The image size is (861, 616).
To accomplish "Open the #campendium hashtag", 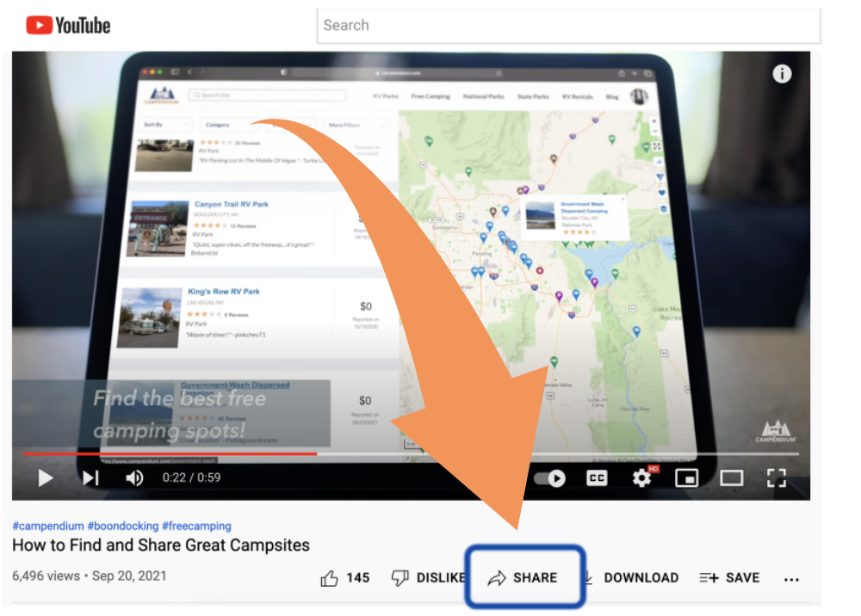I will coord(48,526).
